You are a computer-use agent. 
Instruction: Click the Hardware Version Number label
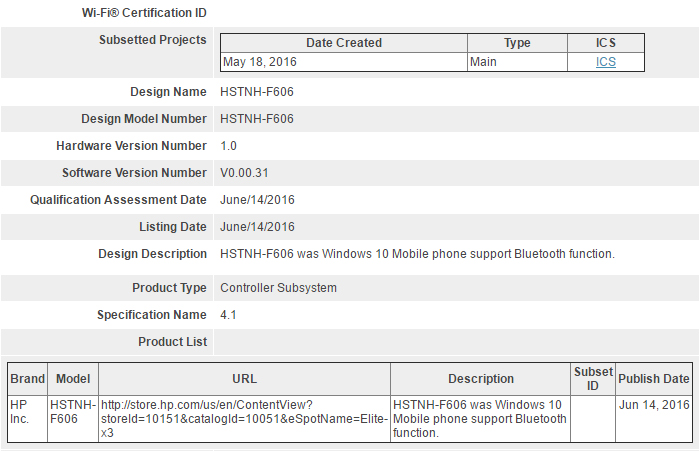131,146
